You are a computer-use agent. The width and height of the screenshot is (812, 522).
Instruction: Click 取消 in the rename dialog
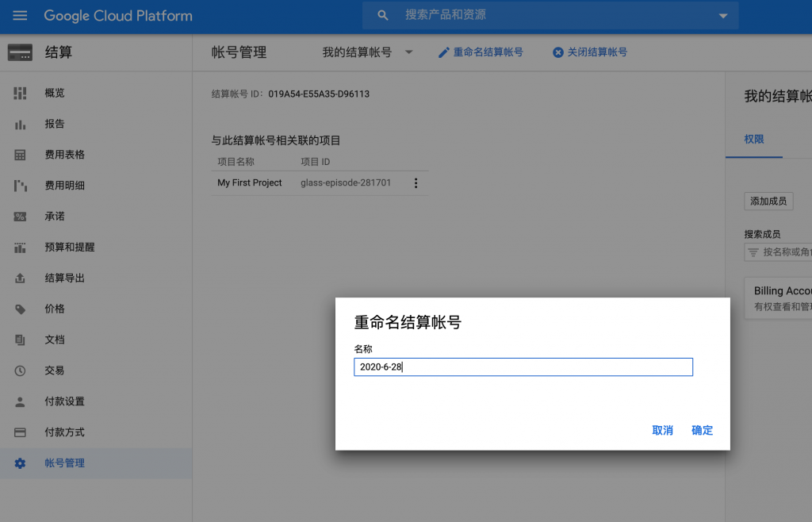click(662, 430)
